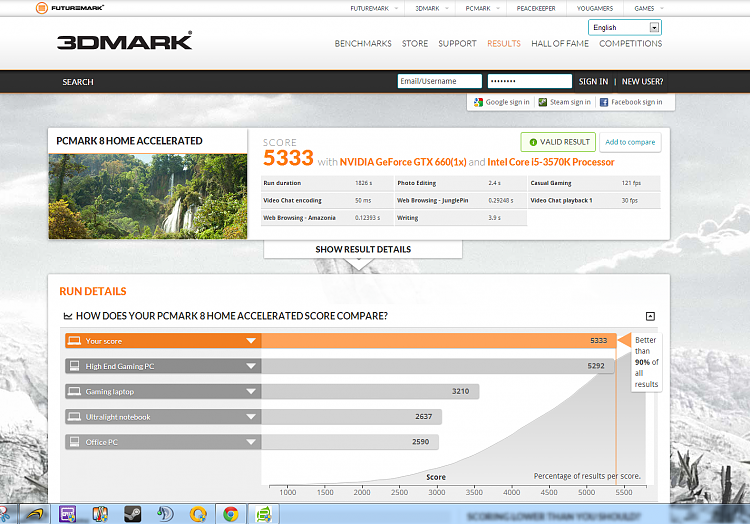
Task: Click the Steam sign in icon
Action: 542,102
